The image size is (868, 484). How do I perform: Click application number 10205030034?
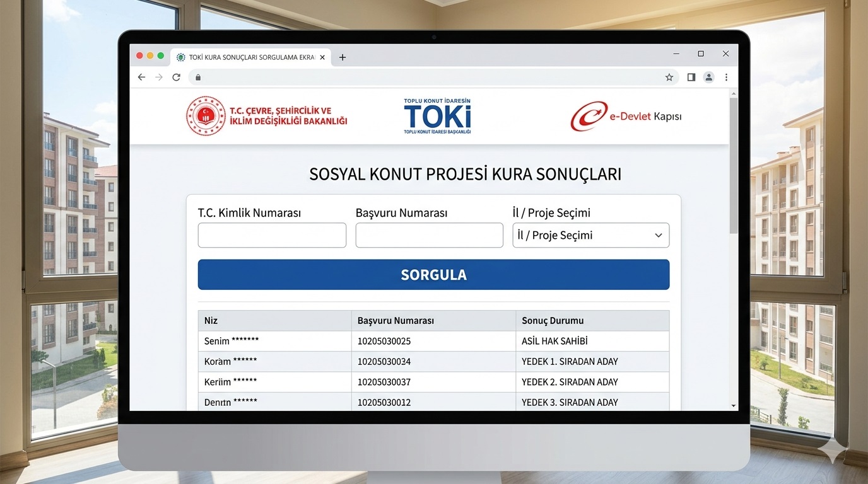(x=384, y=362)
